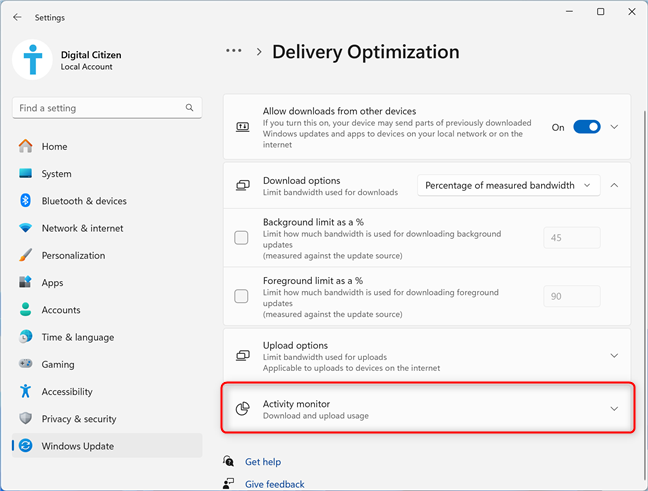This screenshot has height=491, width=648.
Task: Click the Home house icon
Action: (x=26, y=146)
